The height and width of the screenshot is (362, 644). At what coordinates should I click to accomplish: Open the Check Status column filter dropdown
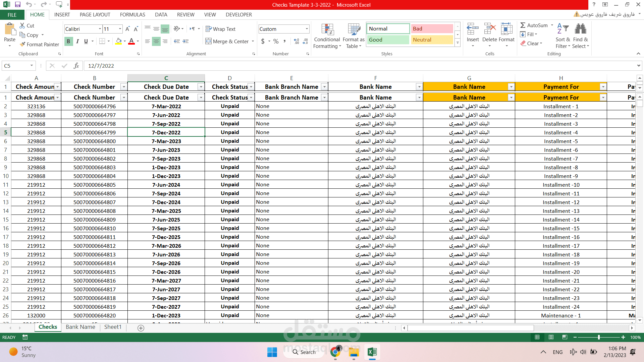(251, 87)
